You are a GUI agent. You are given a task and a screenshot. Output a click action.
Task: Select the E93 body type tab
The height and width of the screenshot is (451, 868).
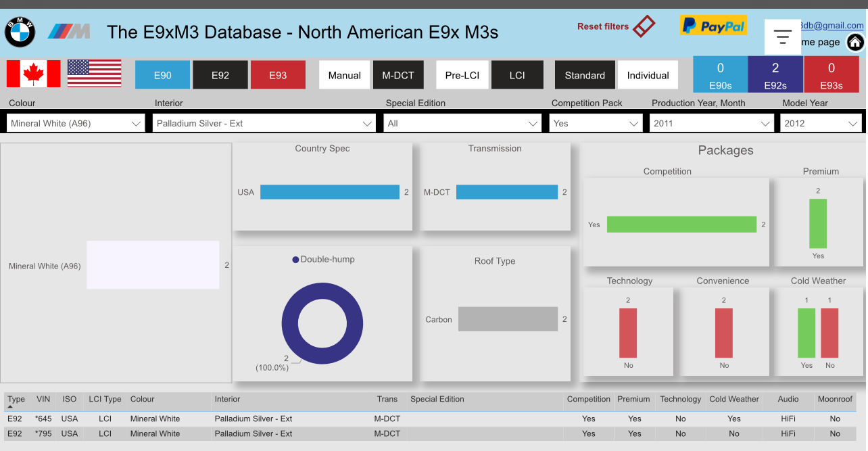pos(278,75)
